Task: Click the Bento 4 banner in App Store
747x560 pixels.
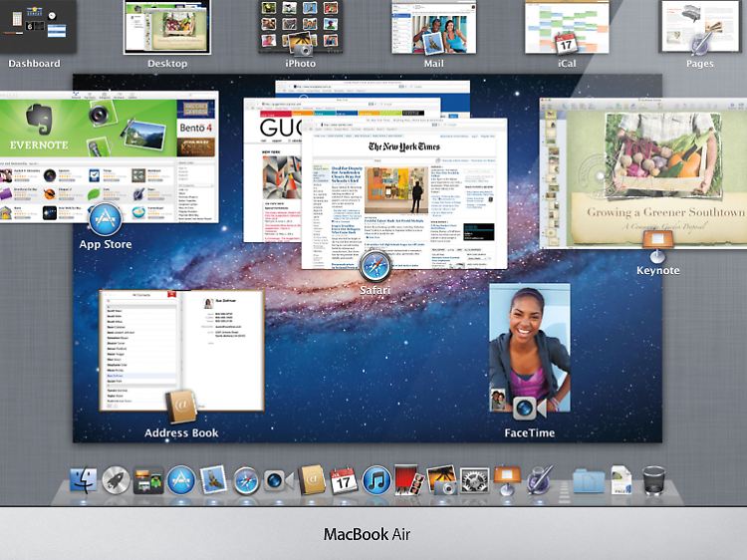Action: pos(196,128)
